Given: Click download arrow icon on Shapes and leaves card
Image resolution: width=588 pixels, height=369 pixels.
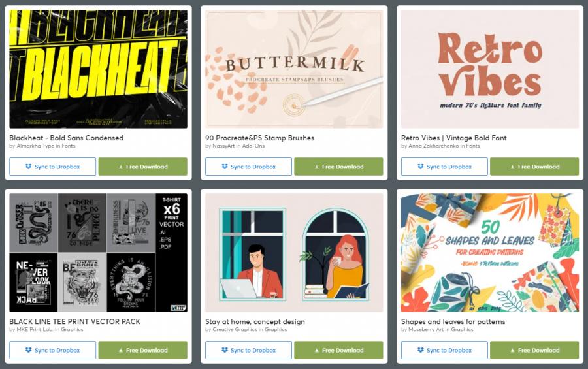Looking at the screenshot, I should (512, 351).
